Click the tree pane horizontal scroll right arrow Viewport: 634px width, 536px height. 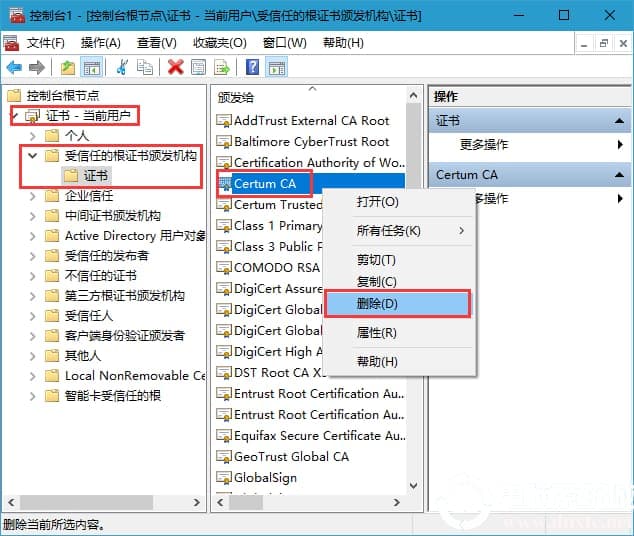[x=197, y=502]
